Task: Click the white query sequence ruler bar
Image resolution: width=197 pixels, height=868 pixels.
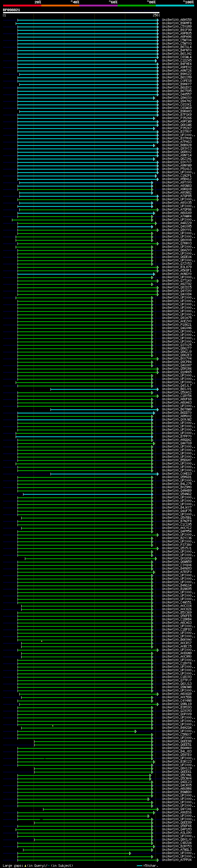Action: (81, 13)
